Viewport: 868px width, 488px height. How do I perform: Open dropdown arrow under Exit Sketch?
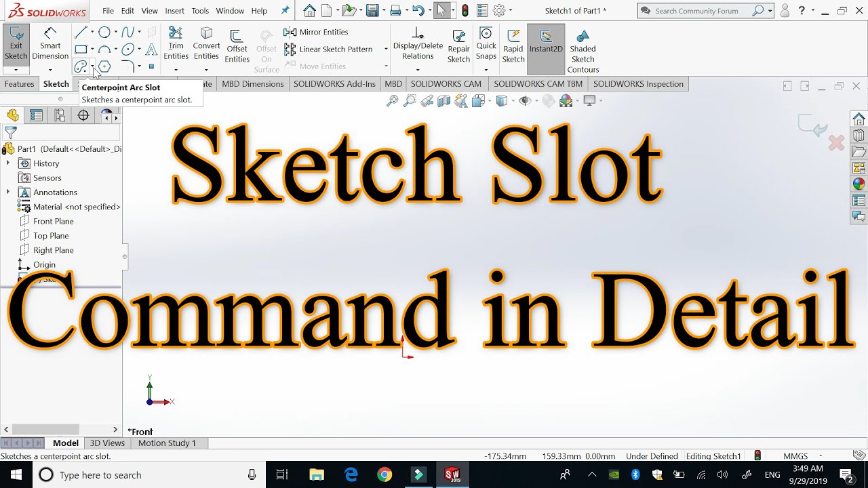pyautogui.click(x=16, y=70)
